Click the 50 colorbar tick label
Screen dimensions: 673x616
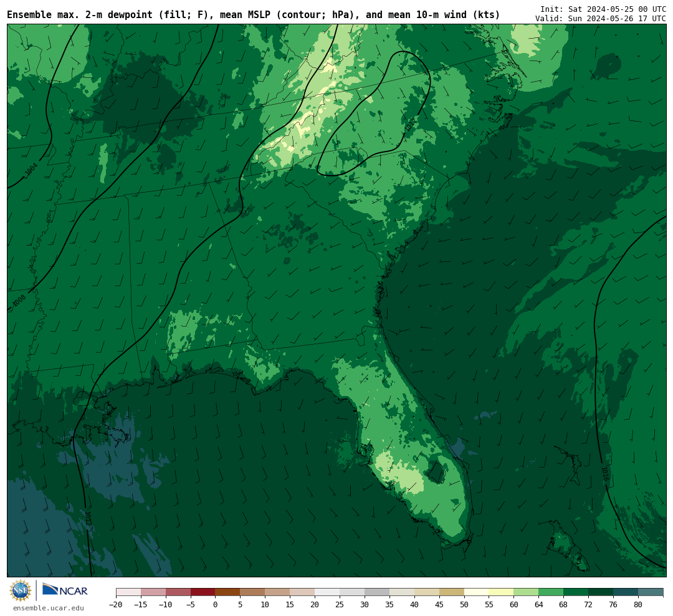pyautogui.click(x=464, y=605)
